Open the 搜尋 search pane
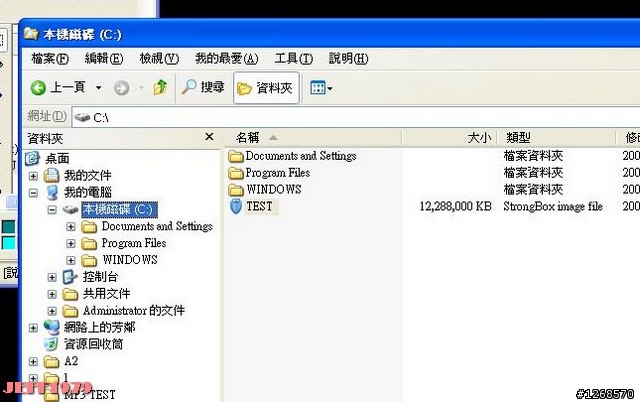 (203, 87)
